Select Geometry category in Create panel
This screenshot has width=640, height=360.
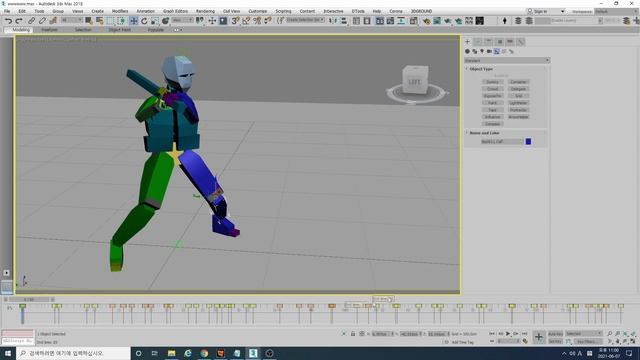(467, 51)
